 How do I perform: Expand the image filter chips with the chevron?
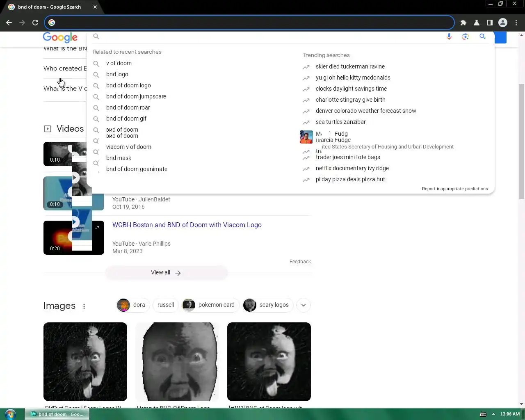pos(304,305)
